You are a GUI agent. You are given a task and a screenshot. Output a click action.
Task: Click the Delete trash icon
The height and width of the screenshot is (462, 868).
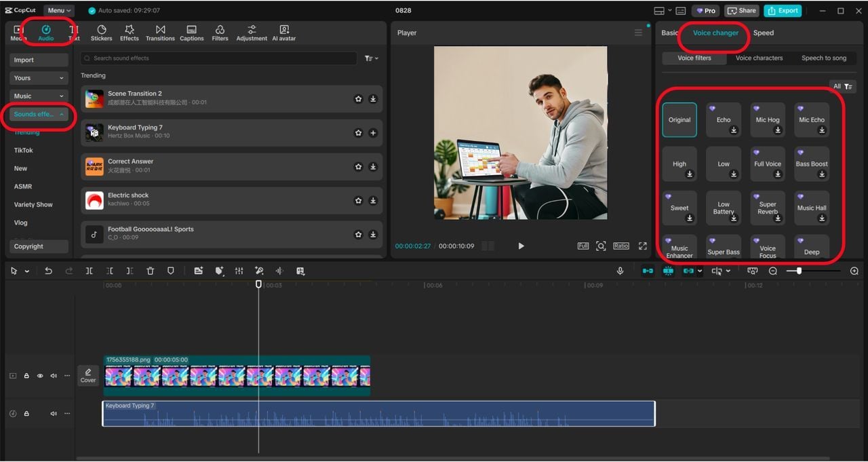click(150, 271)
